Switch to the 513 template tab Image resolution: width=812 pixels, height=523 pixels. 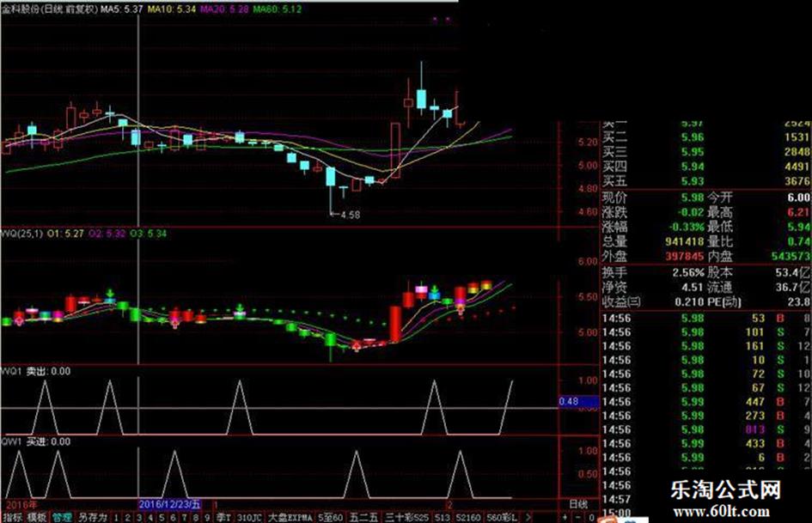click(x=443, y=517)
